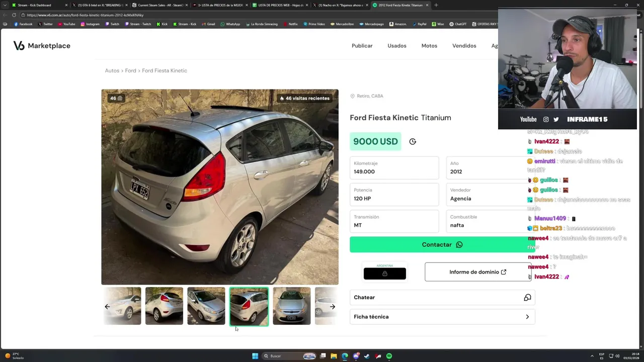Select the fifth thumbnail showing front view

coord(292,306)
